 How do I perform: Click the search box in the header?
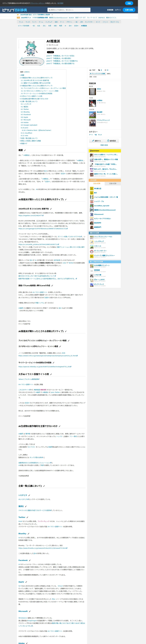(69, 10)
